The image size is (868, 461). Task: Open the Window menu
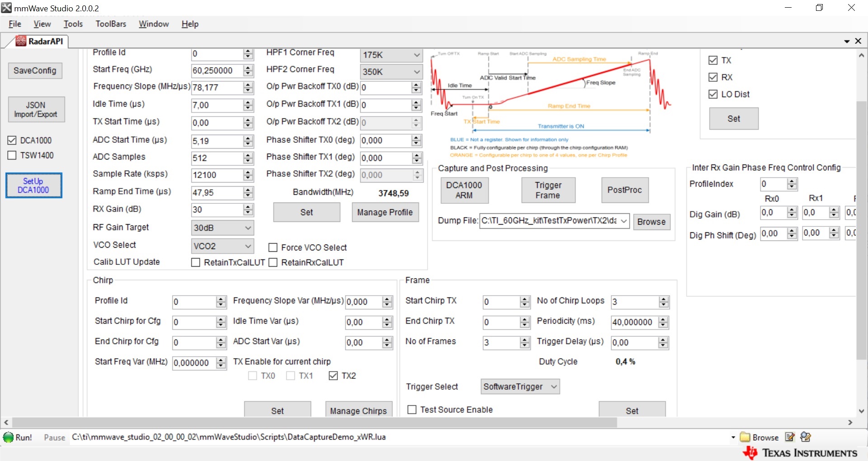click(x=154, y=24)
